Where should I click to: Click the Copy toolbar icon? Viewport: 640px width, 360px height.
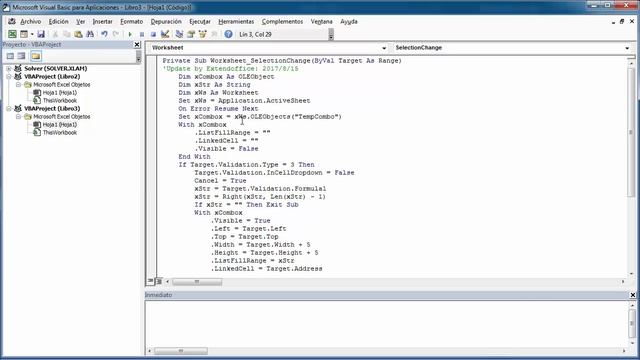(67, 34)
